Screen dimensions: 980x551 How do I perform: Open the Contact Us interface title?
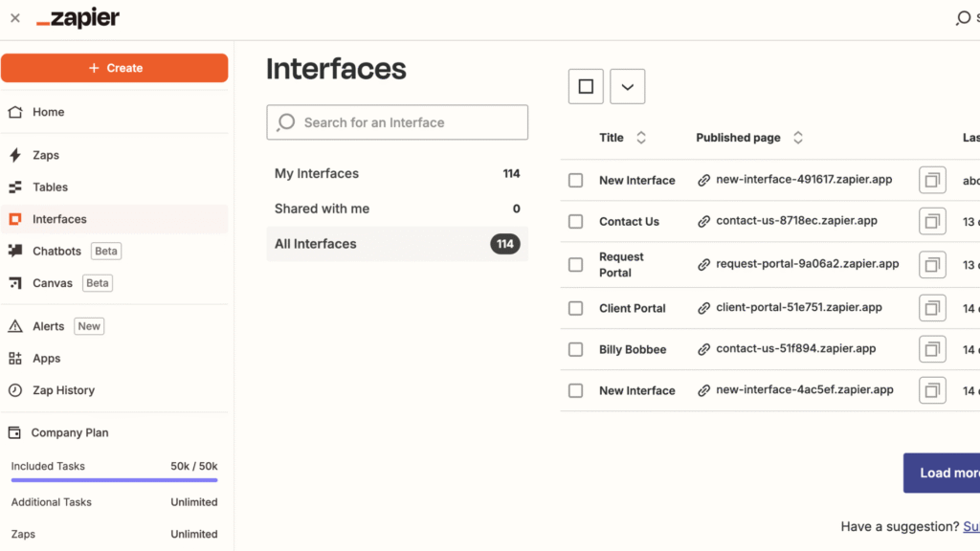(629, 222)
